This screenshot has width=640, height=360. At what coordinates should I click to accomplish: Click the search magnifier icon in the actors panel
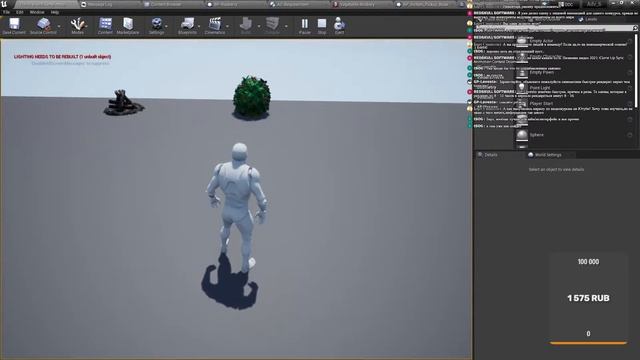635,28
